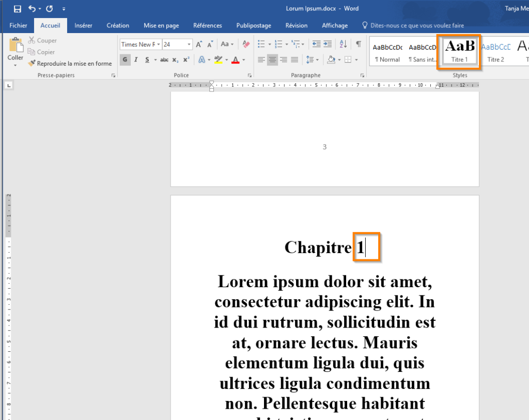Expand the line spacing dropdown
Image resolution: width=529 pixels, height=420 pixels.
tap(317, 60)
